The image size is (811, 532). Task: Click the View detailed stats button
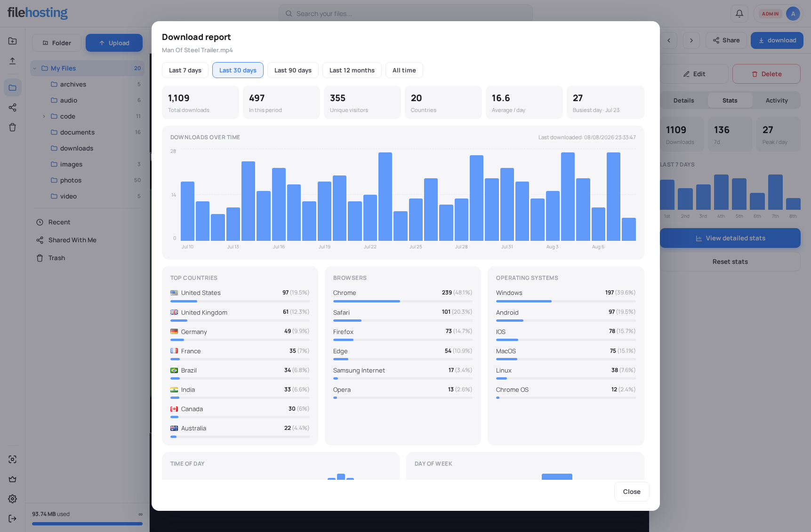[x=730, y=238]
